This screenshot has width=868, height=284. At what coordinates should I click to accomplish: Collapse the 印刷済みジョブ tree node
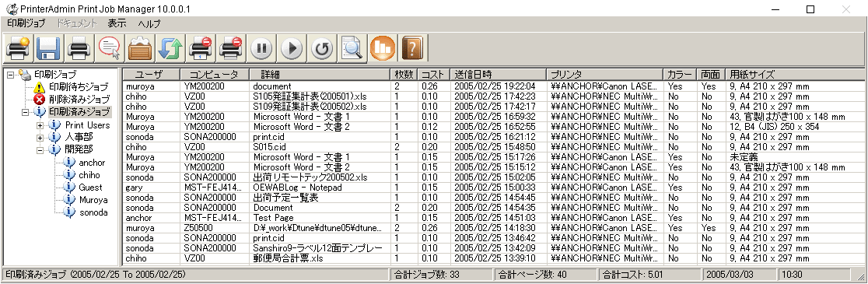point(25,112)
